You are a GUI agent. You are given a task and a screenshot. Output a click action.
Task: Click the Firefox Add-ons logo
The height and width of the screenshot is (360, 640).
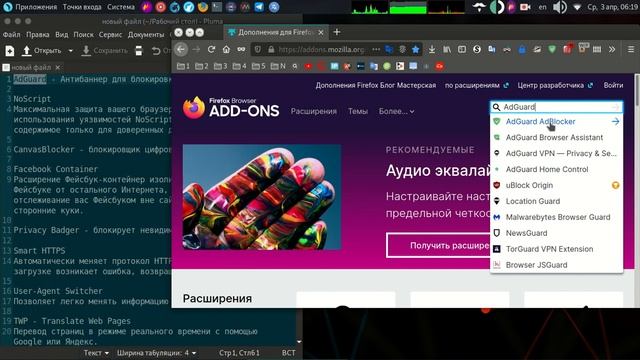pyautogui.click(x=231, y=108)
